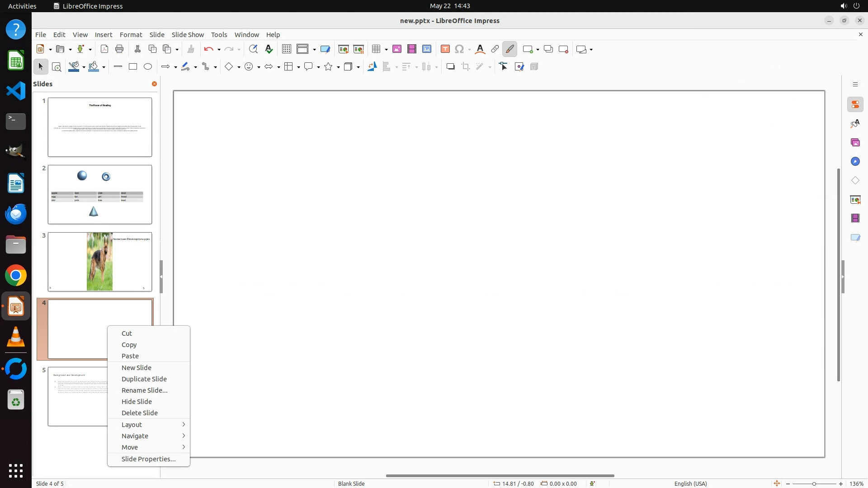Click Delete Slide in context menu

[x=140, y=413]
